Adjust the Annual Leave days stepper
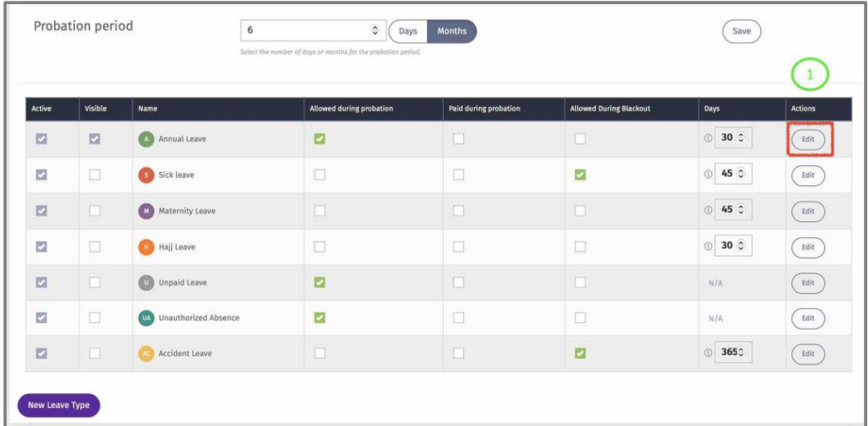The width and height of the screenshot is (868, 426). [x=742, y=139]
